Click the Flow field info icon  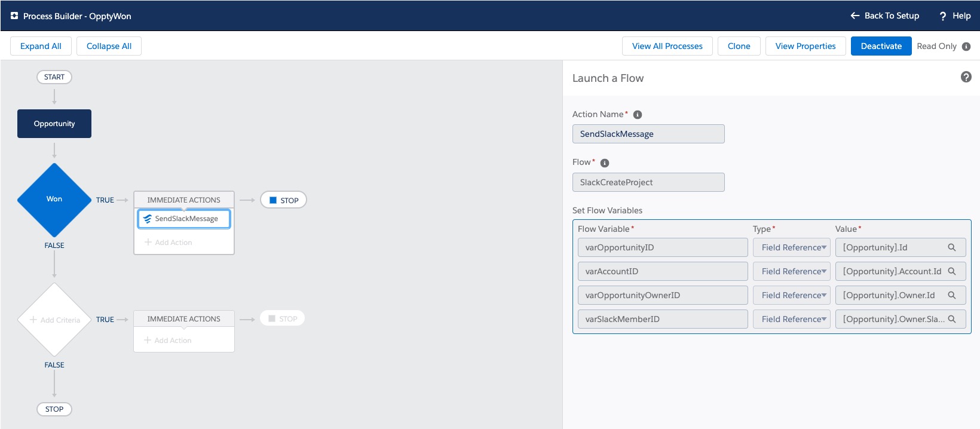(605, 163)
